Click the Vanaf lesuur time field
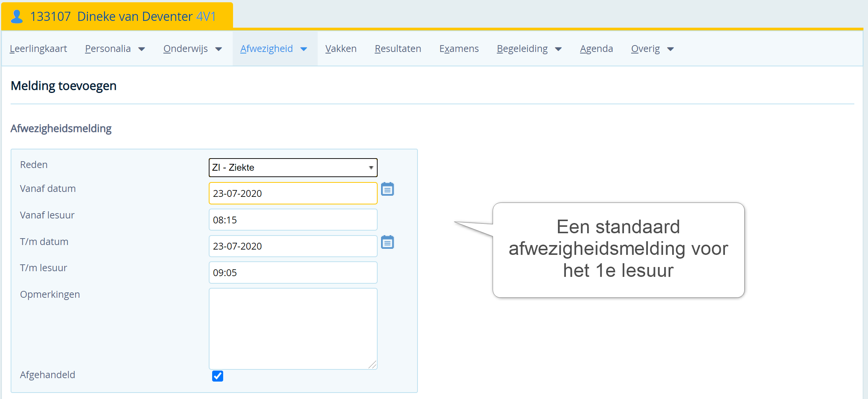Viewport: 868px width, 399px height. coord(293,220)
